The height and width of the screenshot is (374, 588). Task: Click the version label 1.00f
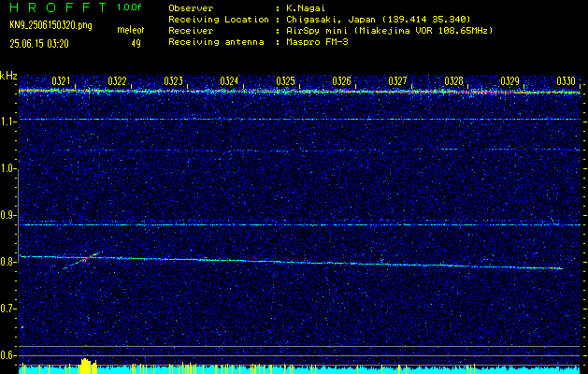coord(129,7)
